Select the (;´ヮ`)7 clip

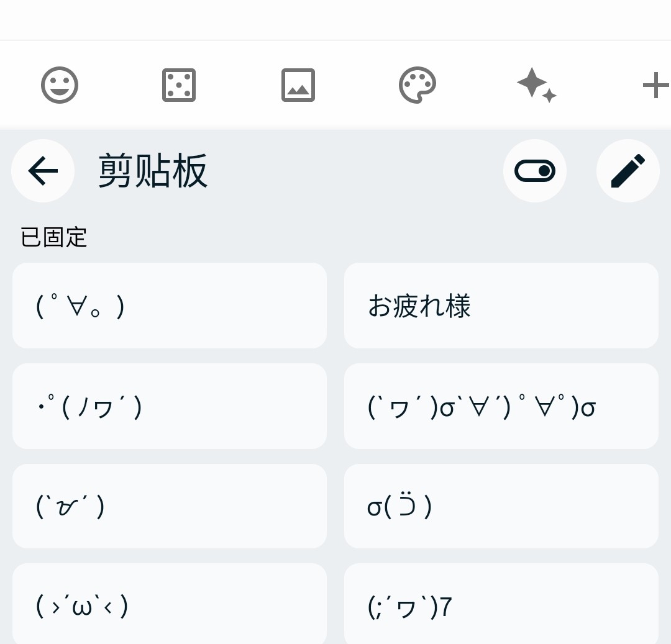pos(501,605)
